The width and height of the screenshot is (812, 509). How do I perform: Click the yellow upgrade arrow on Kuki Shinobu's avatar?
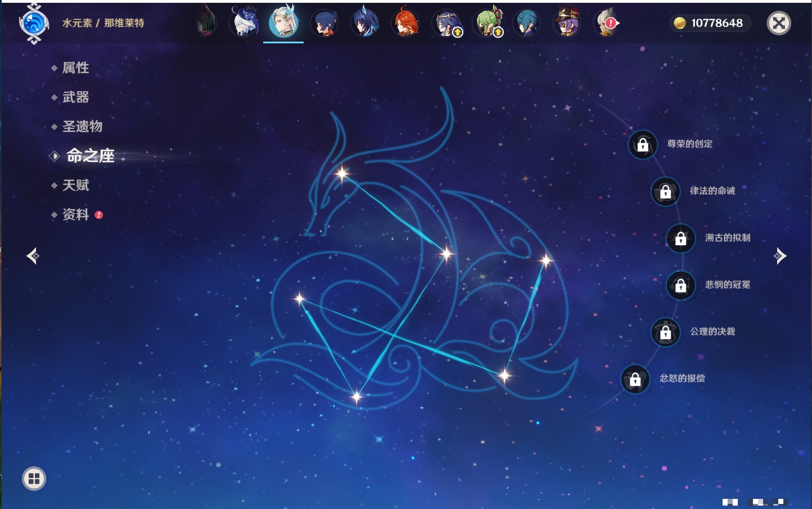498,33
